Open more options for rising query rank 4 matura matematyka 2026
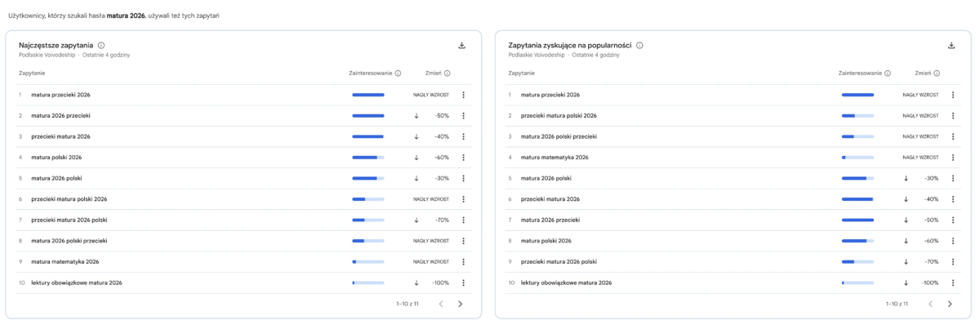Viewport: 980px width, 325px height. [x=953, y=158]
